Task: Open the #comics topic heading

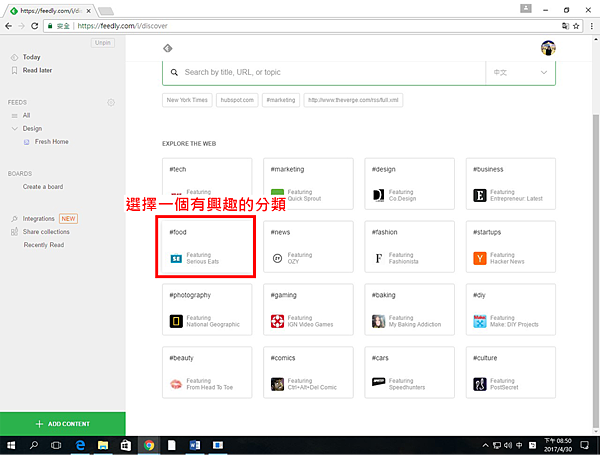Action: pyautogui.click(x=283, y=358)
